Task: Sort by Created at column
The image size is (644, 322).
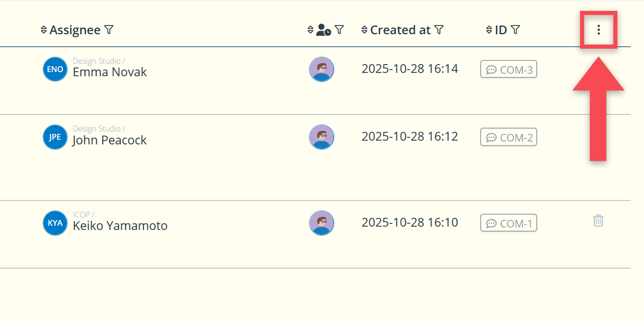Action: coord(364,30)
